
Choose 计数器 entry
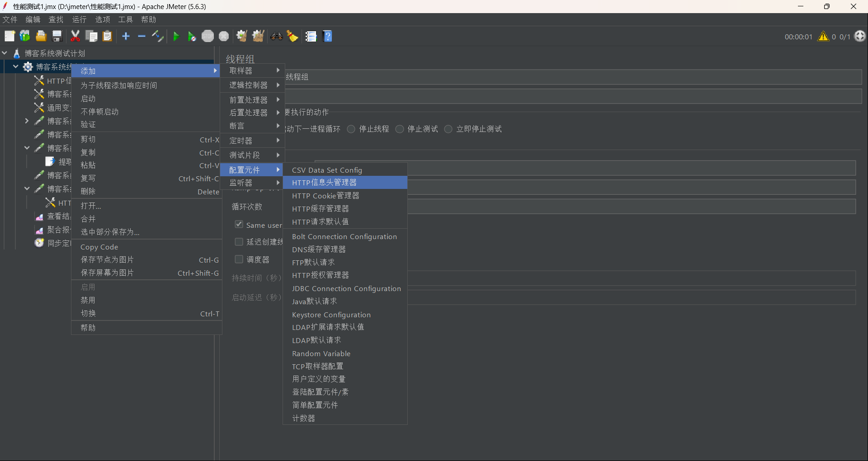pyautogui.click(x=345, y=418)
